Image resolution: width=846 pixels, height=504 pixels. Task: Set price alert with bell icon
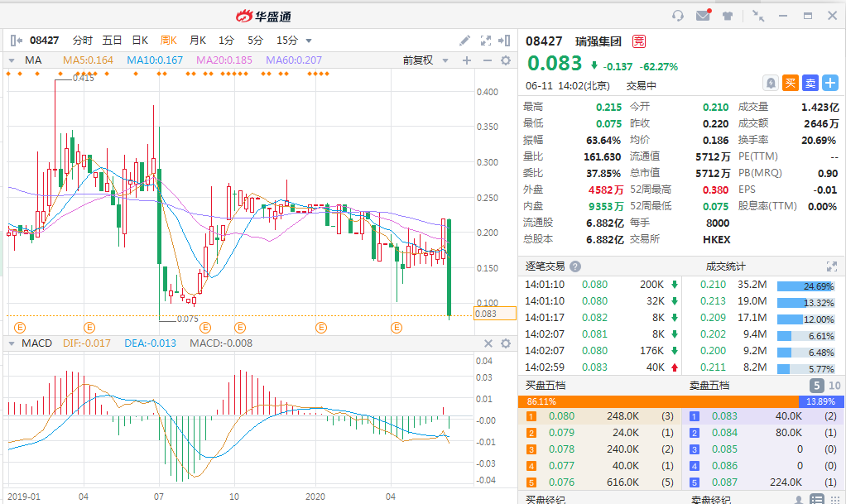coord(771,83)
